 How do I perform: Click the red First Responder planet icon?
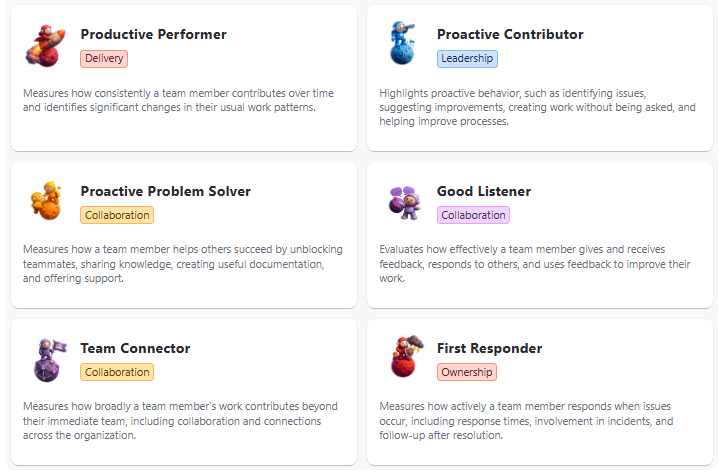[406, 356]
